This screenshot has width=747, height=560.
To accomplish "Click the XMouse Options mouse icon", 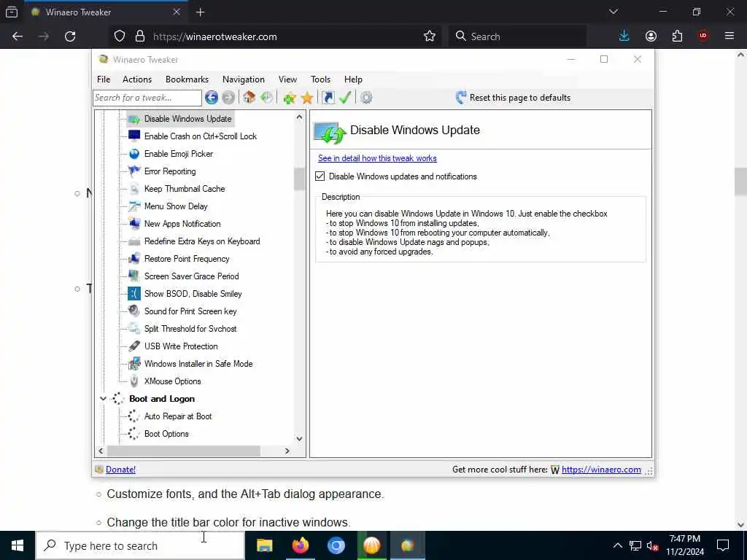I will coord(134,381).
